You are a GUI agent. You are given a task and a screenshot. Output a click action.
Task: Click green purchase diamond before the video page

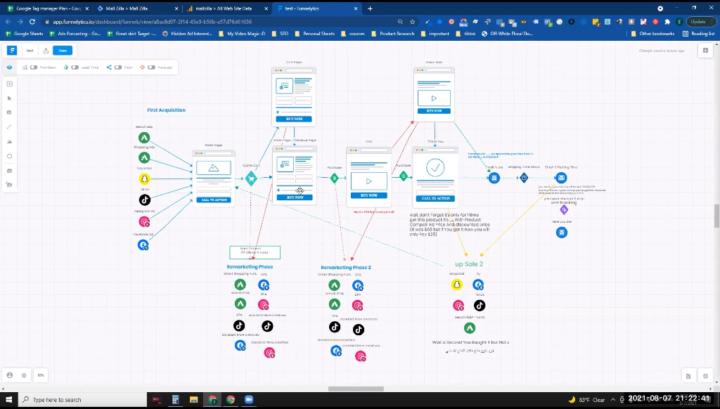(334, 178)
